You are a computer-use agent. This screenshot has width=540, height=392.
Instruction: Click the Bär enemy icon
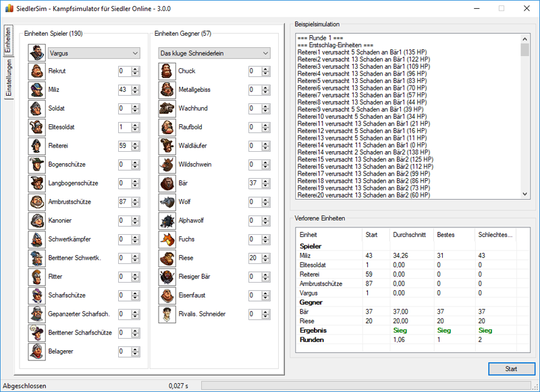click(x=167, y=183)
